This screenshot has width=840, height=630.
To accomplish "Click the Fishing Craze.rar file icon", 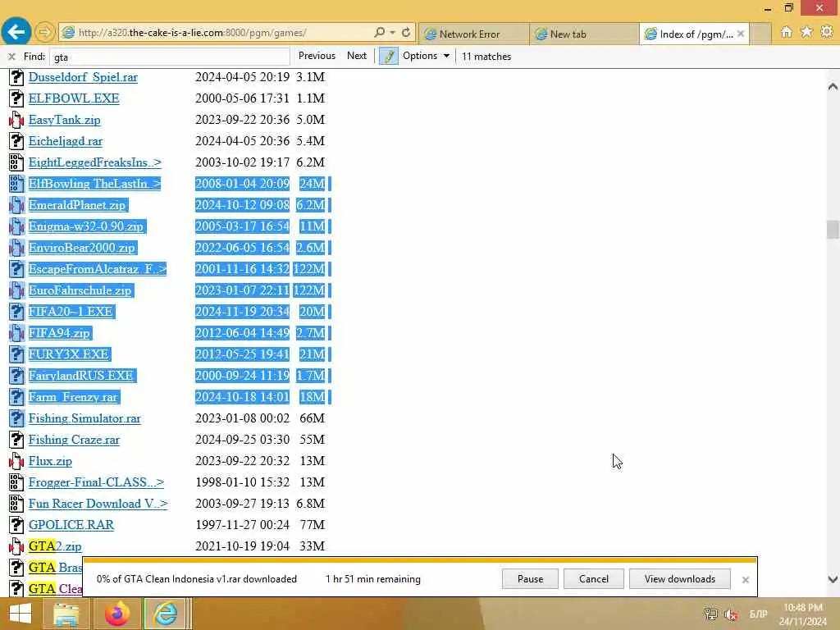I will pos(16,440).
